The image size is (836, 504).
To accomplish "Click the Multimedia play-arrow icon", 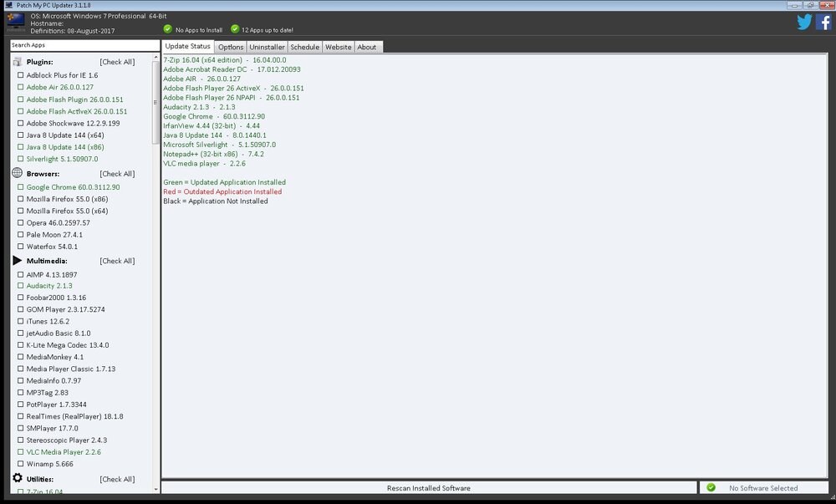I will pyautogui.click(x=17, y=260).
